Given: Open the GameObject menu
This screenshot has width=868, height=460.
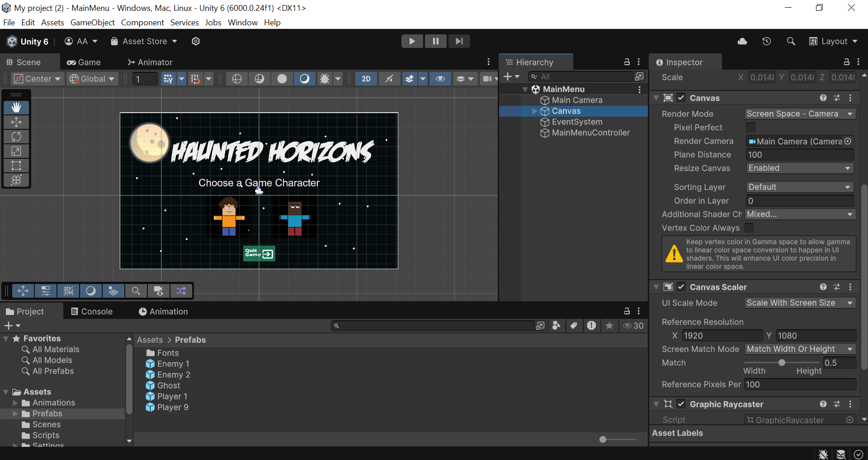Looking at the screenshot, I should (x=92, y=23).
